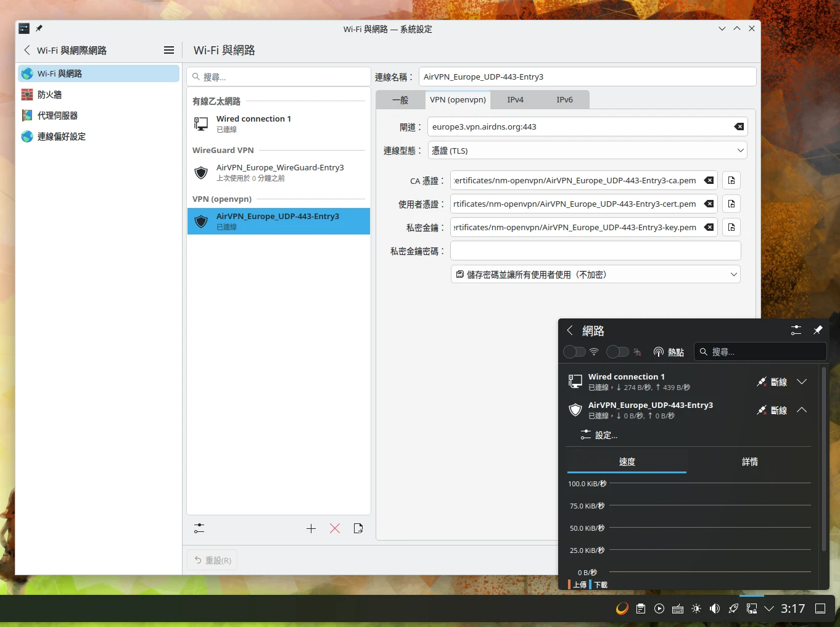This screenshot has height=627, width=840.
Task: Delete the selected VPN using red X icon
Action: [x=334, y=528]
